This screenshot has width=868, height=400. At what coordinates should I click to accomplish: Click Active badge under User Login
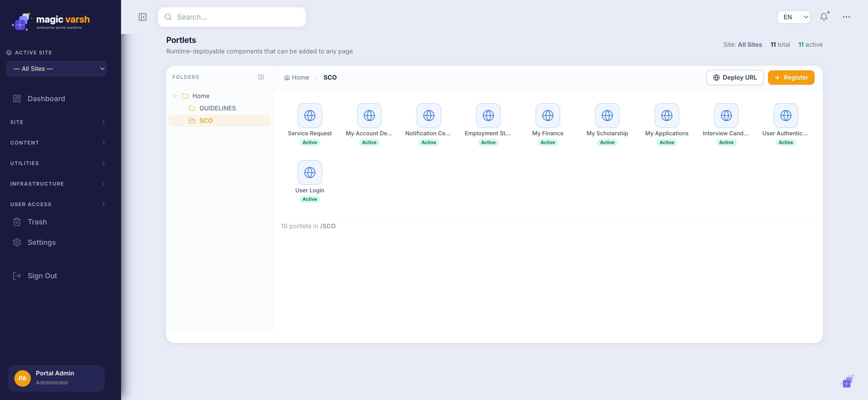310,199
